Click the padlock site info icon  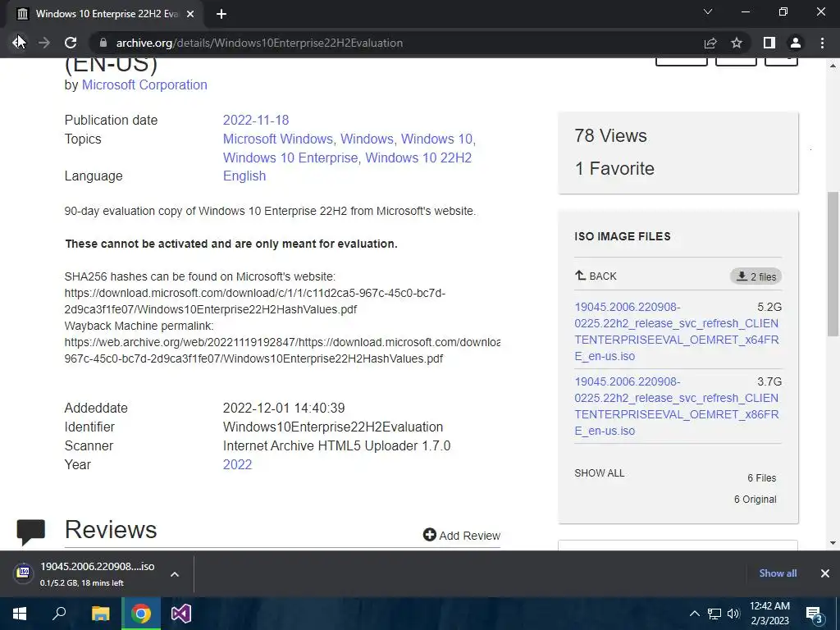click(103, 43)
